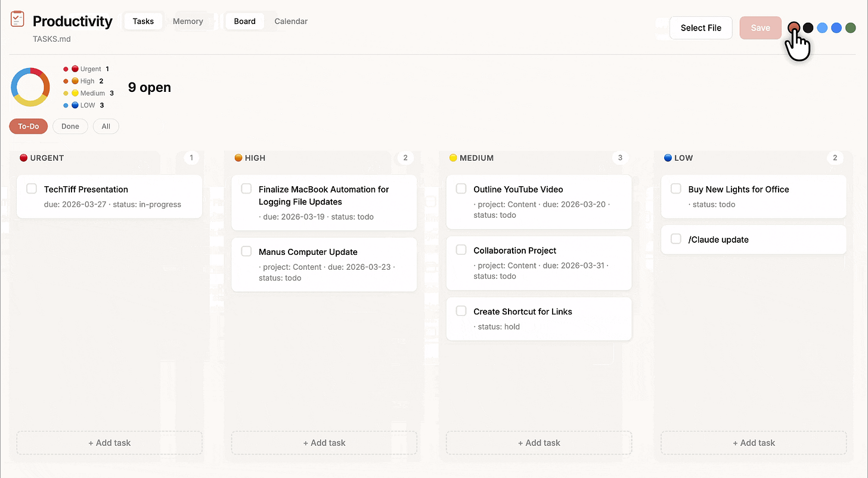Click the orange dot icon on HIGH column header
The image size is (868, 478).
tap(238, 158)
